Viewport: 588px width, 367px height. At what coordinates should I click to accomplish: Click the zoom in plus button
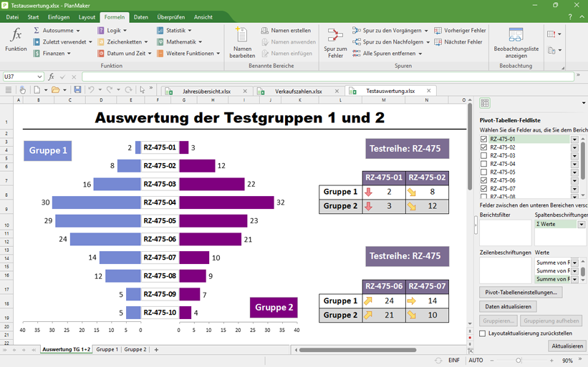click(551, 361)
